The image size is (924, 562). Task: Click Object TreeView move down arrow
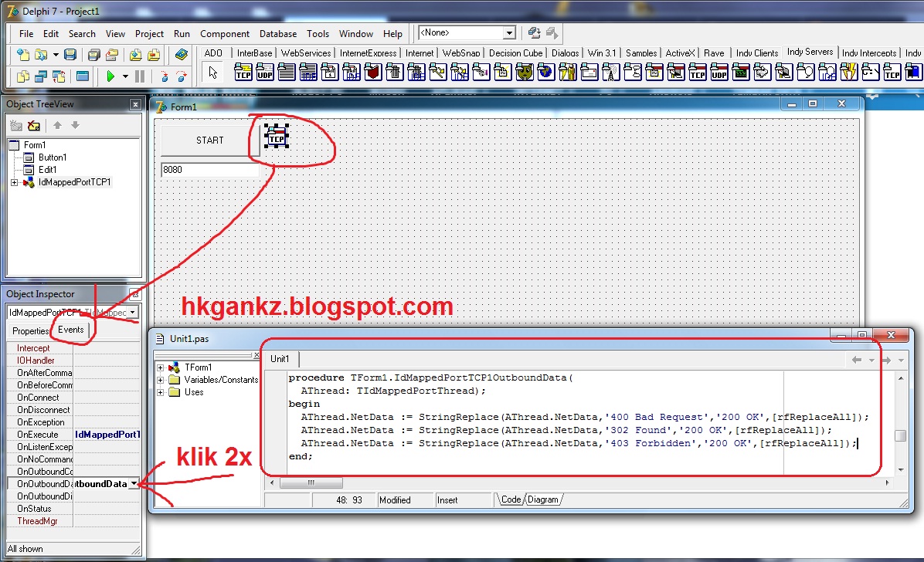75,125
